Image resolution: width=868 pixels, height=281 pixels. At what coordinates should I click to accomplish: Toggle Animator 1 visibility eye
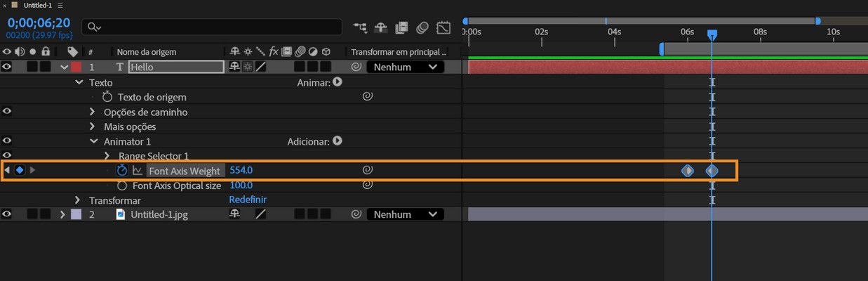click(7, 140)
